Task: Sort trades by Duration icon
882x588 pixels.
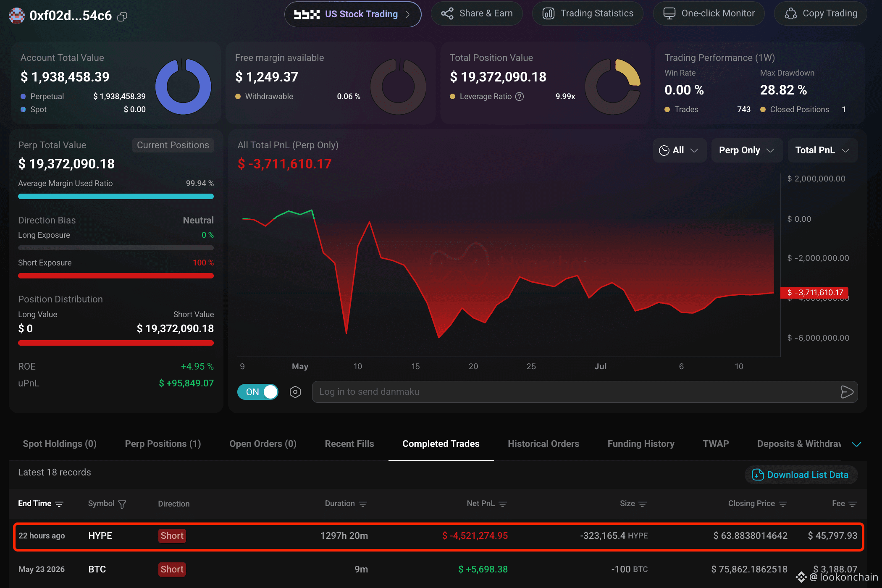Action: coord(363,504)
